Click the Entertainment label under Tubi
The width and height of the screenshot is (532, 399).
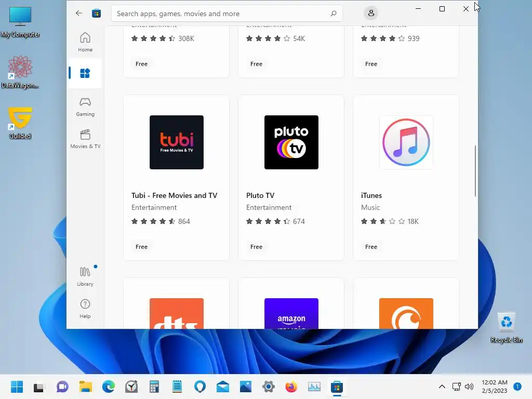point(154,207)
